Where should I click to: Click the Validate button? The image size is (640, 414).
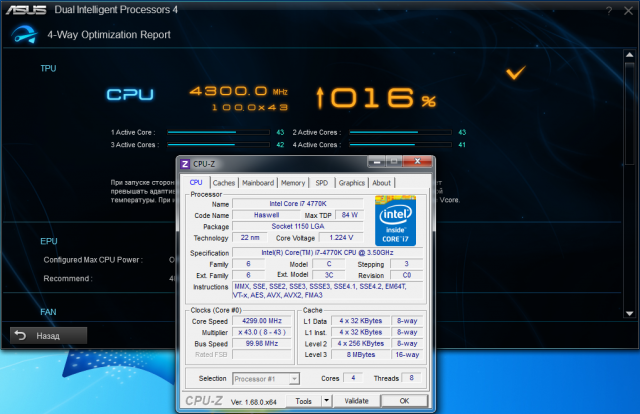point(356,401)
